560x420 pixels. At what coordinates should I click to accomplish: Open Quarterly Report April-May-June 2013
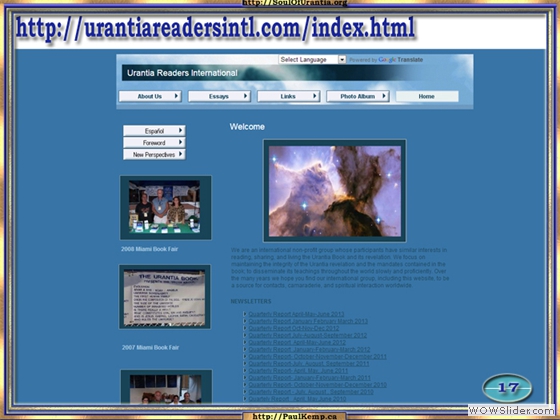pos(296,314)
